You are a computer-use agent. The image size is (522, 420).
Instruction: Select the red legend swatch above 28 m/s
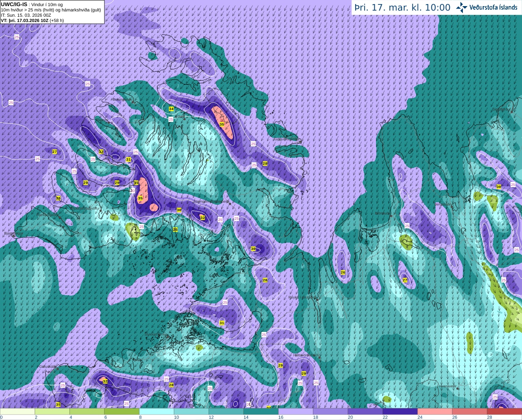point(504,411)
